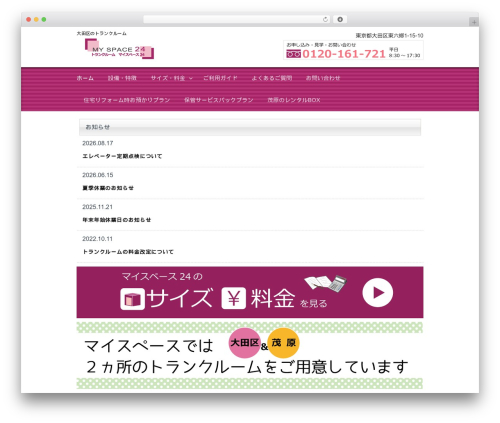Open the 年末年始休業日のお知らせ notice
The width and height of the screenshot is (500, 423).
(x=117, y=220)
